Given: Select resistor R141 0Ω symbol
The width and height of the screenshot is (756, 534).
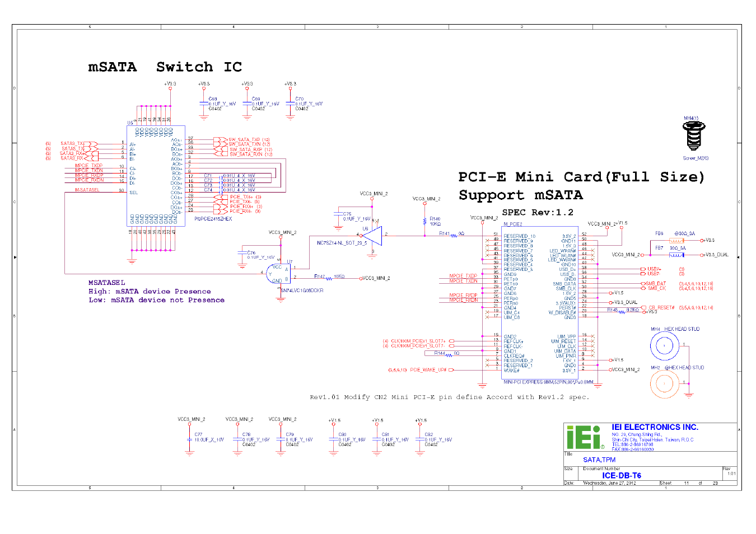Looking at the screenshot, I should coord(454,235).
